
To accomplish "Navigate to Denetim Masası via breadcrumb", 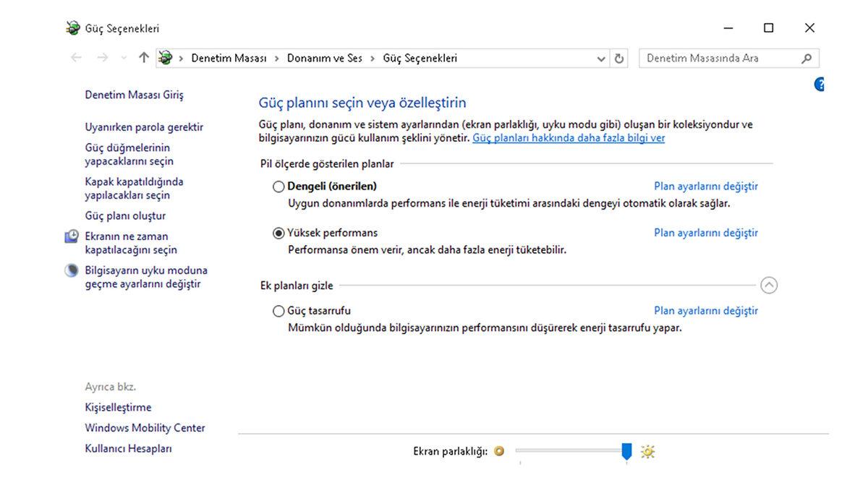I will click(229, 58).
